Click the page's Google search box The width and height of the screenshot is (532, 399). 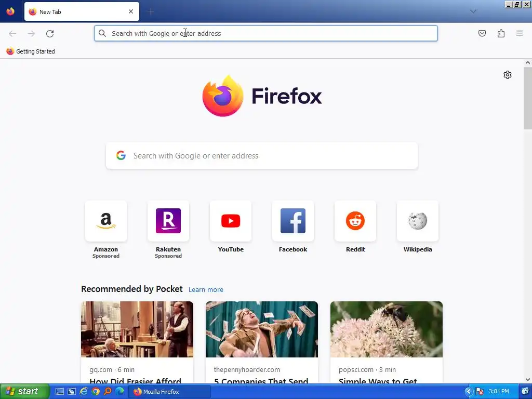[x=262, y=156]
